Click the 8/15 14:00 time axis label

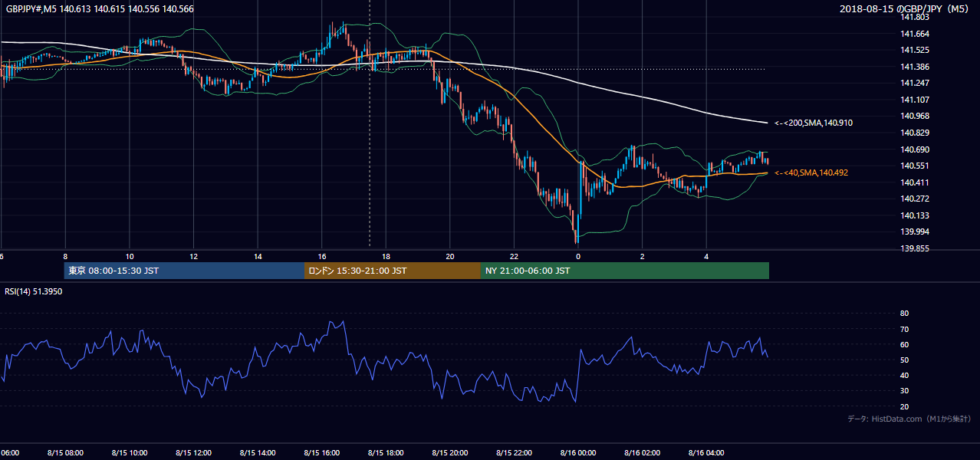click(258, 452)
